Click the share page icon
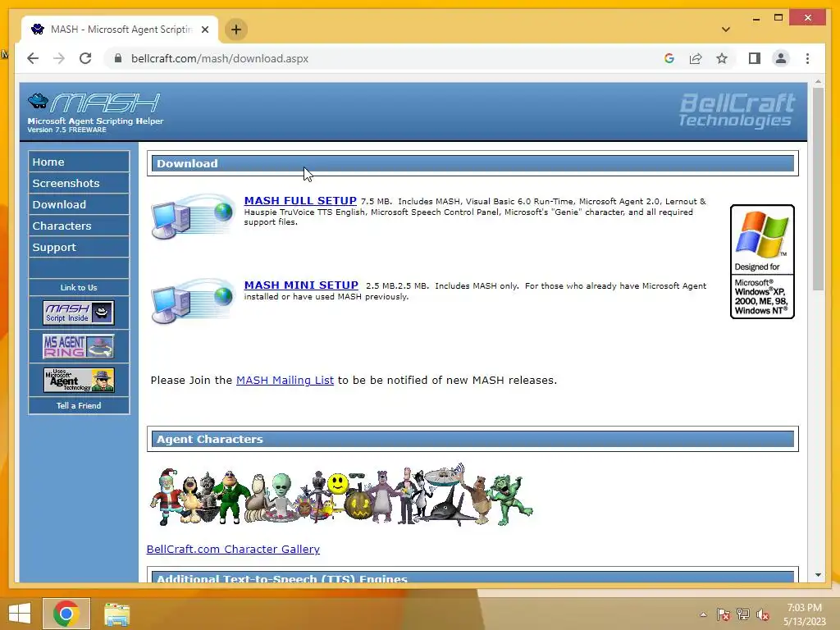Viewport: 840px width, 630px height. (696, 58)
